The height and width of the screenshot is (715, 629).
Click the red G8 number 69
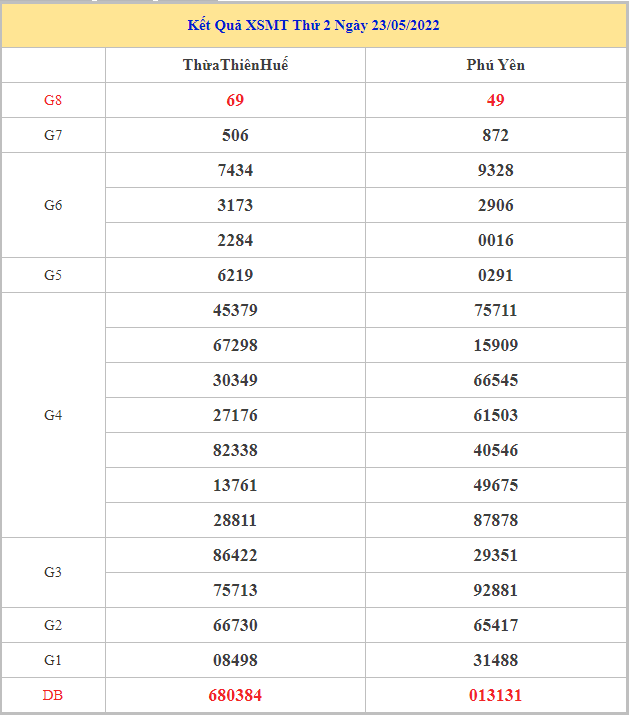[x=235, y=100]
